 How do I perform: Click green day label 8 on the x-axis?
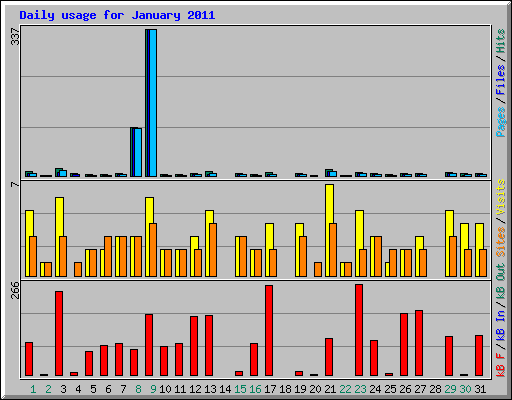point(138,389)
